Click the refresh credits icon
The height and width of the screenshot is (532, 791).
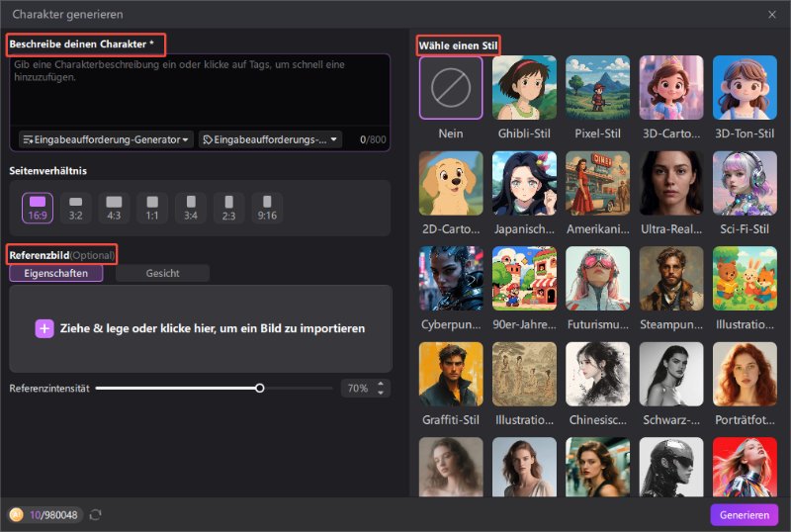96,514
